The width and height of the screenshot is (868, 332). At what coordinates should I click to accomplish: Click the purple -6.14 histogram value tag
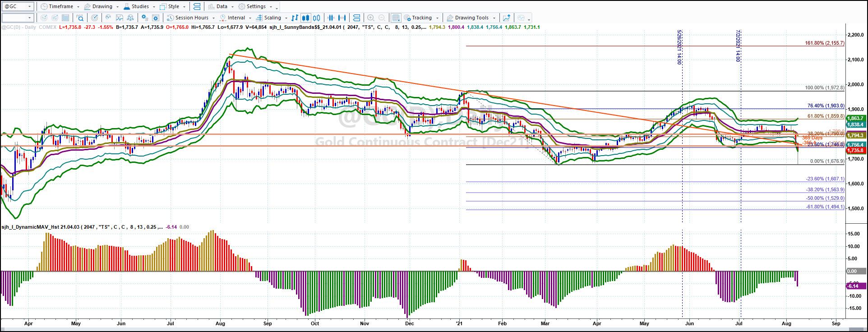(855, 286)
